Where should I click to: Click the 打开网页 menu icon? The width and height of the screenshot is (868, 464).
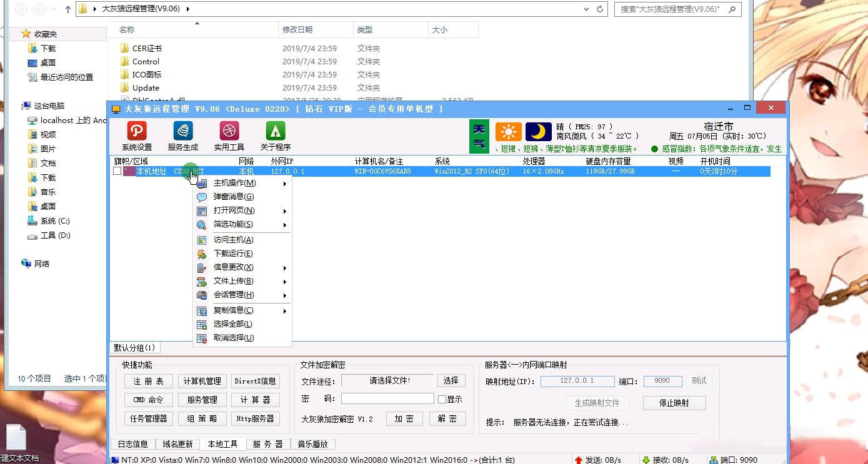click(202, 211)
